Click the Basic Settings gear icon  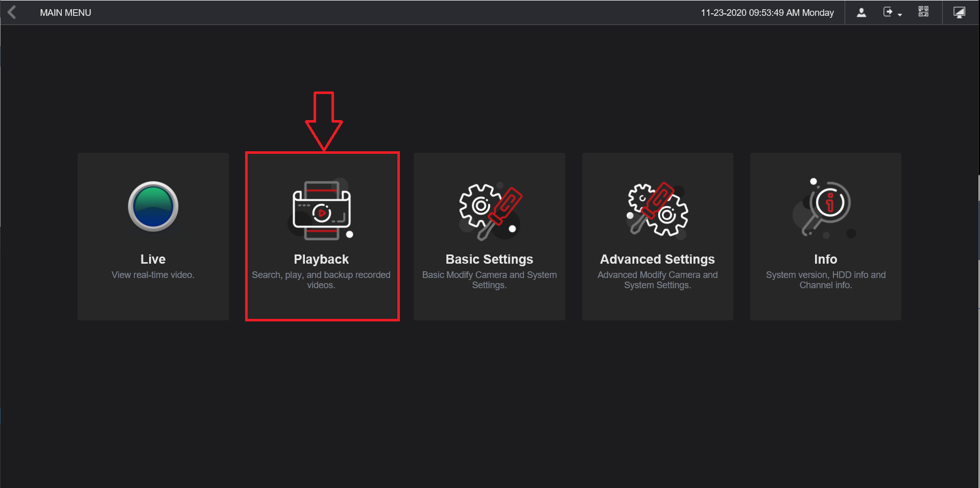click(x=489, y=210)
